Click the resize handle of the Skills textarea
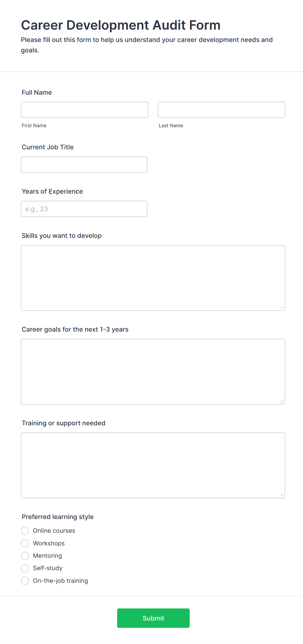Screen dimensions: 303x644 click(281, 307)
